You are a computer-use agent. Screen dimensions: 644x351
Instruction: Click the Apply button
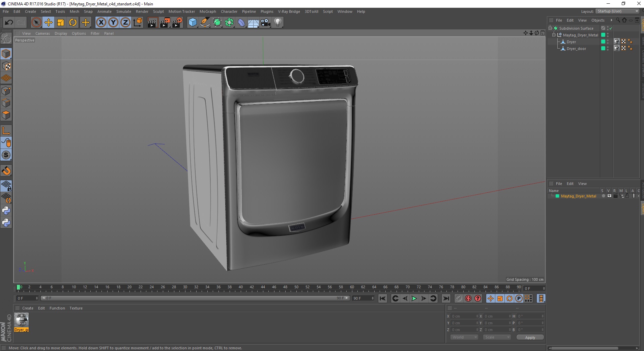(530, 337)
